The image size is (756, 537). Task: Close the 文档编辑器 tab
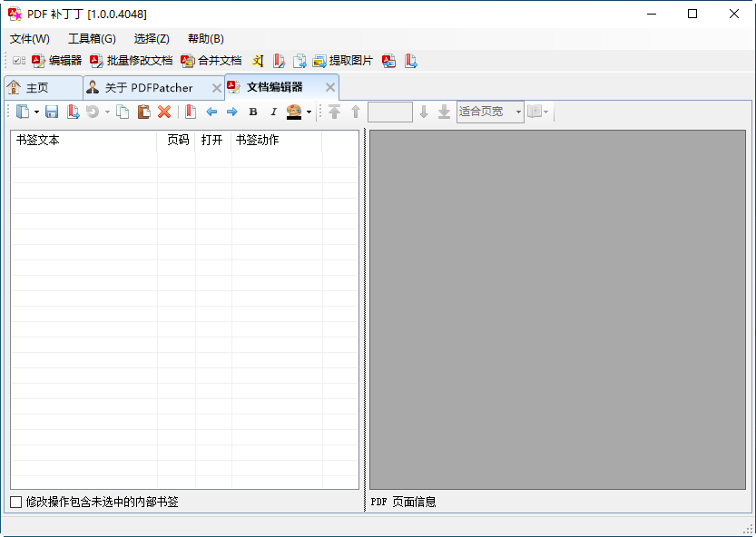[x=330, y=87]
